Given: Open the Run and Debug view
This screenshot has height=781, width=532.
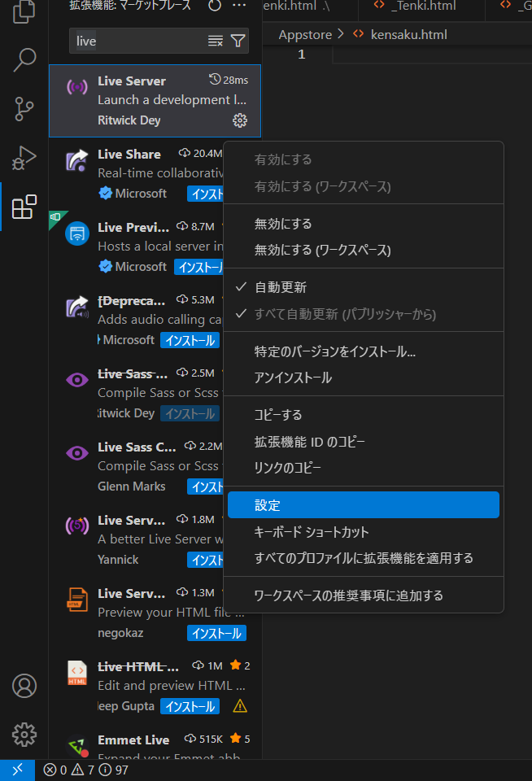Looking at the screenshot, I should point(24,156).
